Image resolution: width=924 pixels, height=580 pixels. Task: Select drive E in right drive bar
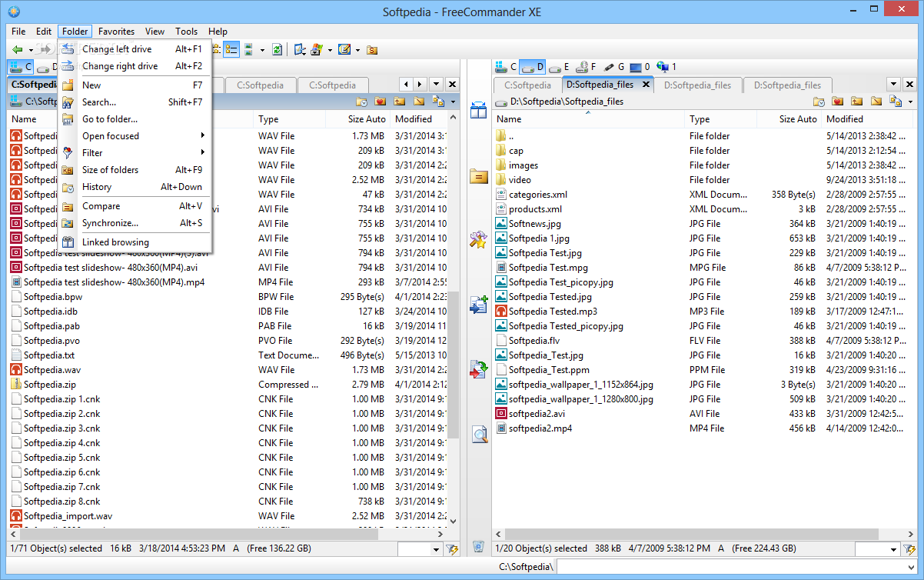(x=559, y=67)
